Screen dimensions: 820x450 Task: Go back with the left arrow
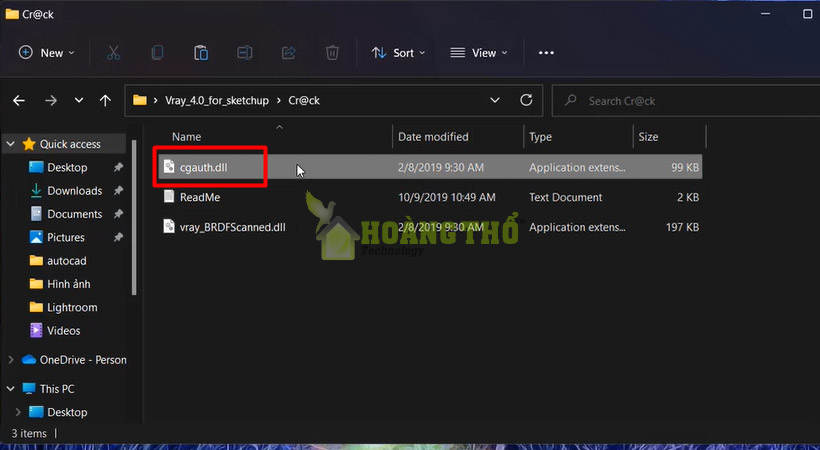pyautogui.click(x=19, y=100)
